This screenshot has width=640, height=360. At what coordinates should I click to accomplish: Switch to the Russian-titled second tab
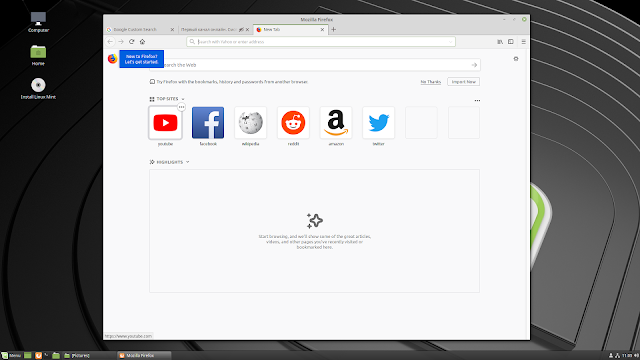pyautogui.click(x=215, y=29)
